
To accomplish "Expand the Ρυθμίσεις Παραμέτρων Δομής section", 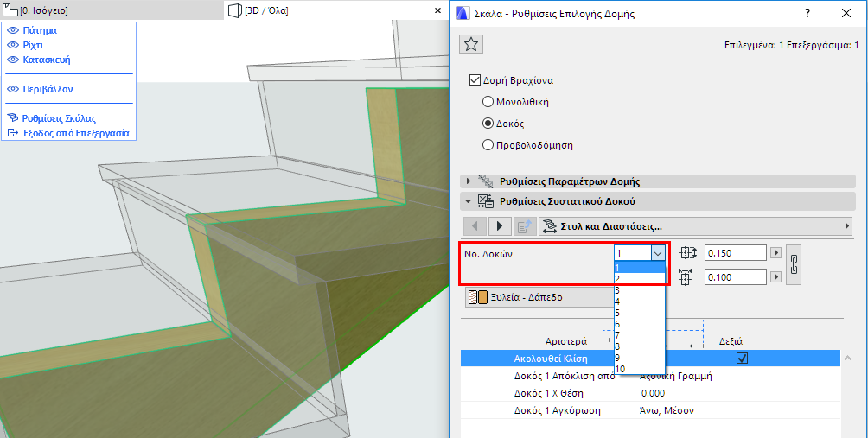I will 469,181.
